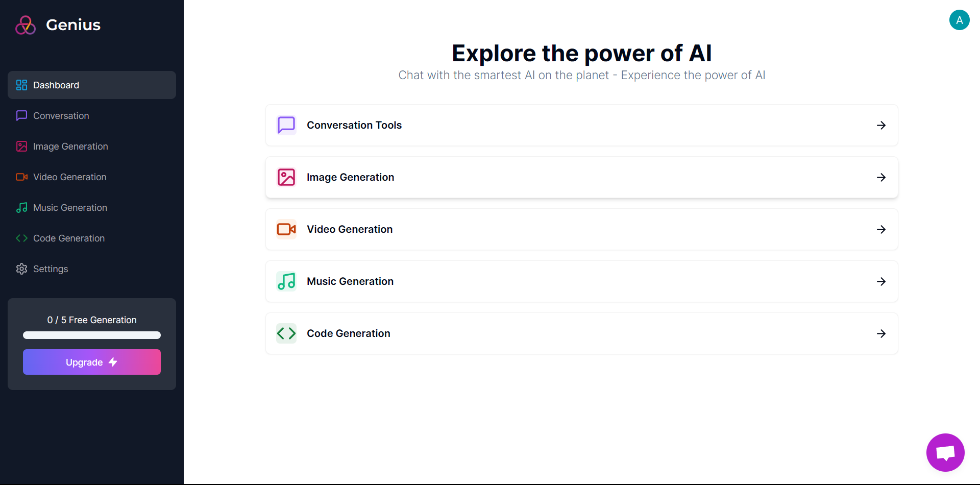Image resolution: width=980 pixels, height=485 pixels.
Task: Click the Genius title text
Action: click(x=73, y=25)
